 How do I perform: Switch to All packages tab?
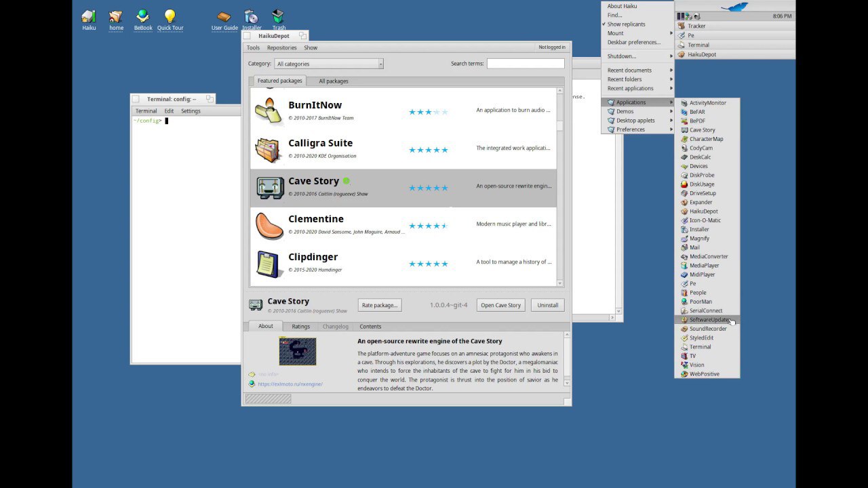tap(334, 81)
